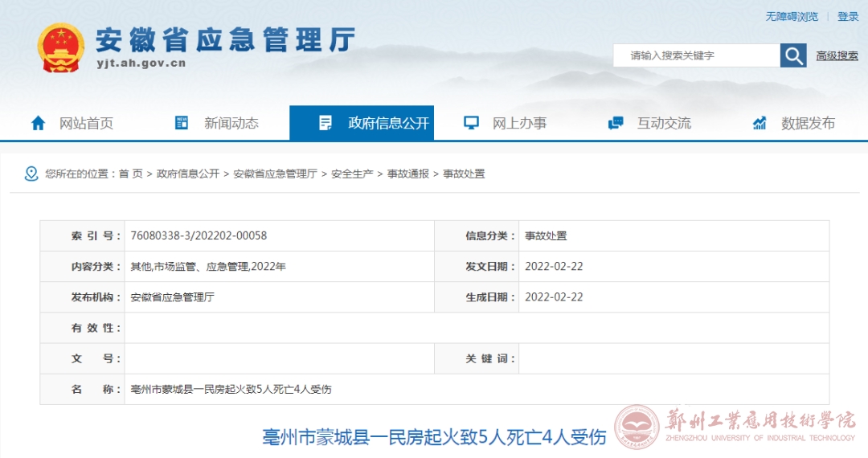Click the chart icon beside 数据发布

[759, 123]
